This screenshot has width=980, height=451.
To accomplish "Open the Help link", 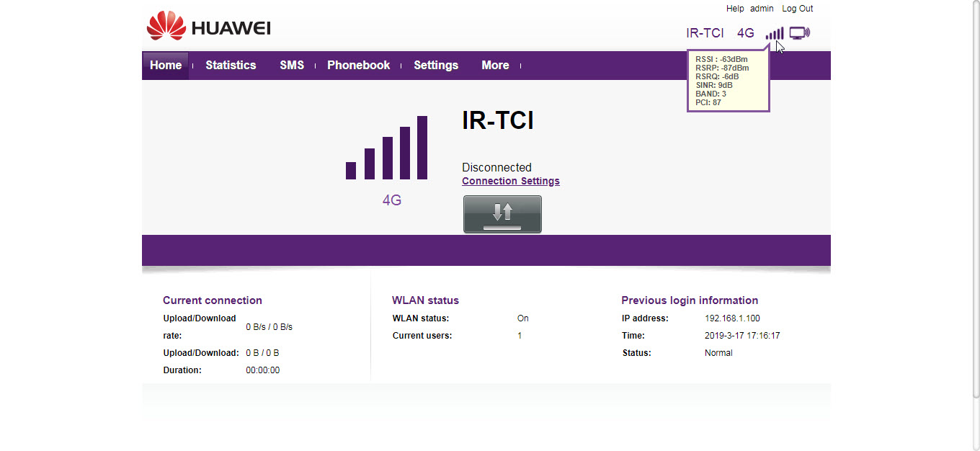I will pos(735,9).
